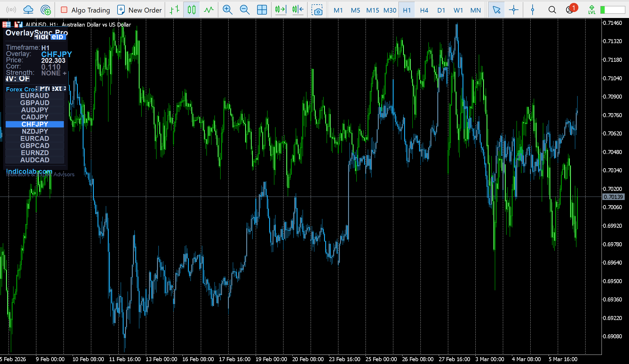
Task: Switch chart to D1 timeframe
Action: click(441, 10)
